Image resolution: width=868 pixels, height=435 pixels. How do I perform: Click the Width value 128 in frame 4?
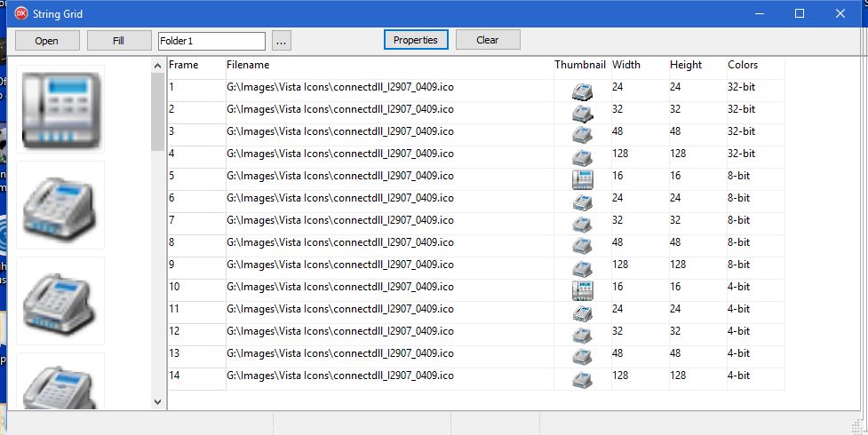(640, 157)
